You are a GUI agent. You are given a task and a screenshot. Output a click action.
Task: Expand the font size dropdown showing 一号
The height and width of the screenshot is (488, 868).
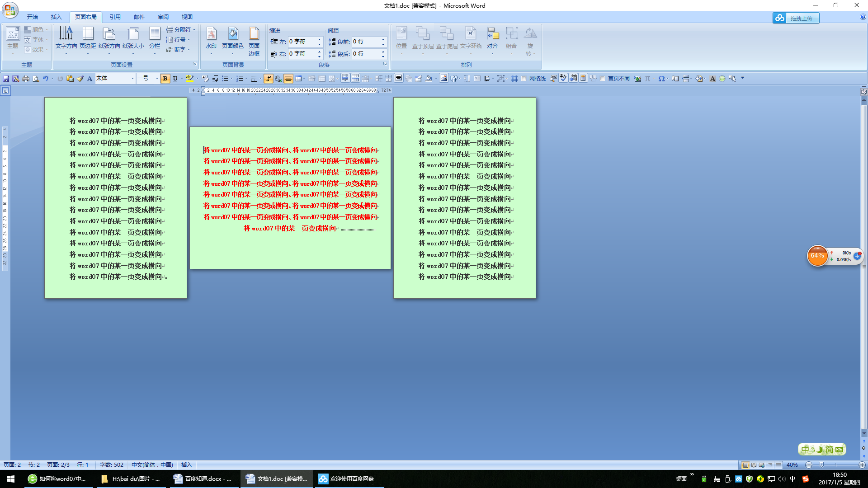pos(157,79)
